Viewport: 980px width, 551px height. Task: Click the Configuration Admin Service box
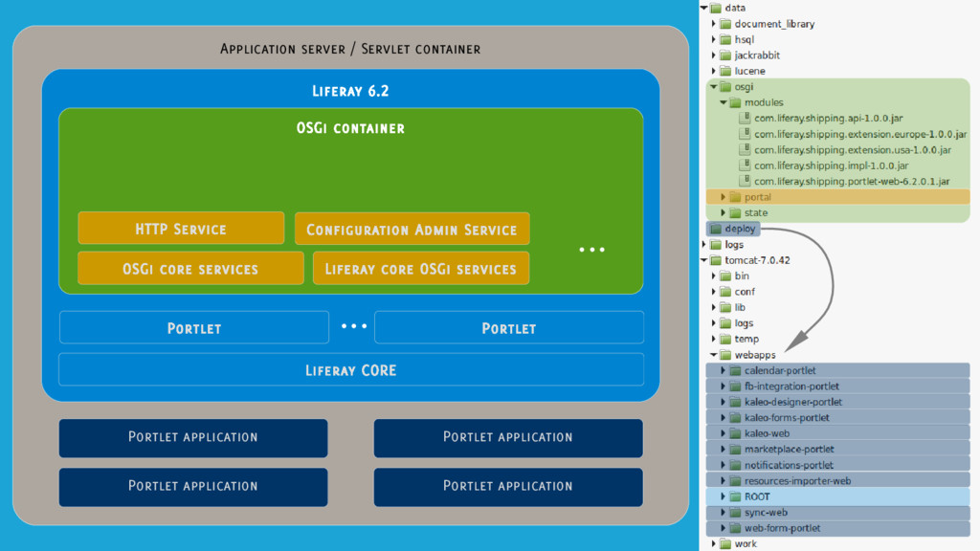412,229
